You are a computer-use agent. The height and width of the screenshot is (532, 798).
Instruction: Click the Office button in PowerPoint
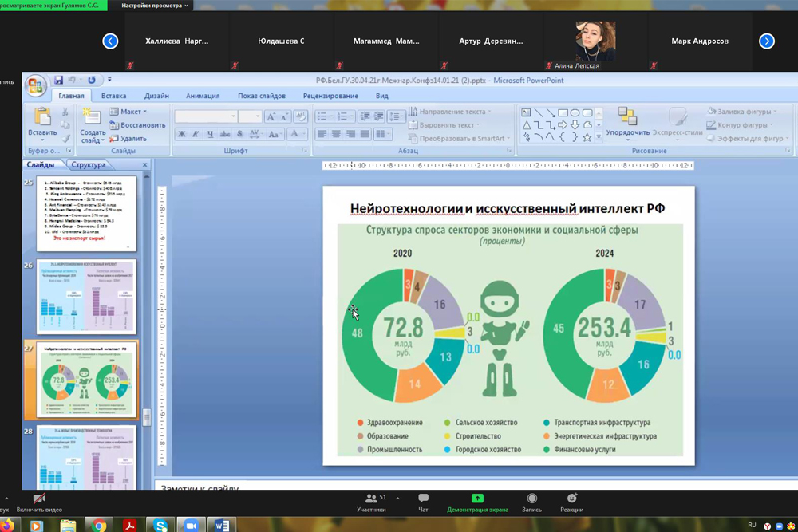click(36, 85)
